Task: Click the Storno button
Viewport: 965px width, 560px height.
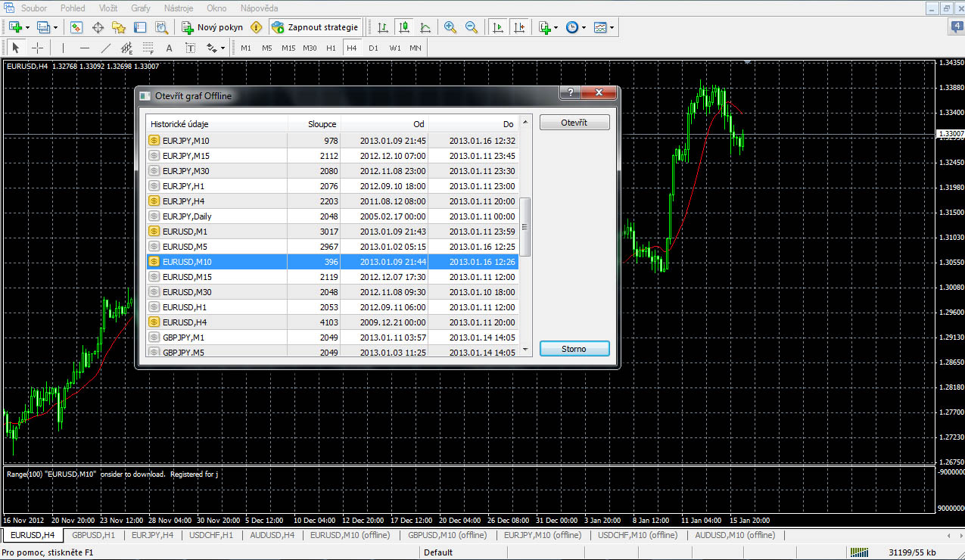Action: tap(574, 349)
